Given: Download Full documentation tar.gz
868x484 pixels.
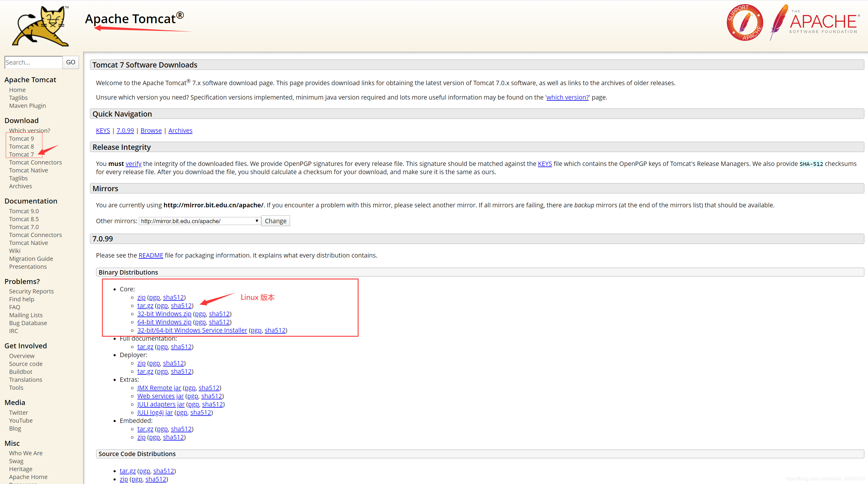Looking at the screenshot, I should [145, 347].
